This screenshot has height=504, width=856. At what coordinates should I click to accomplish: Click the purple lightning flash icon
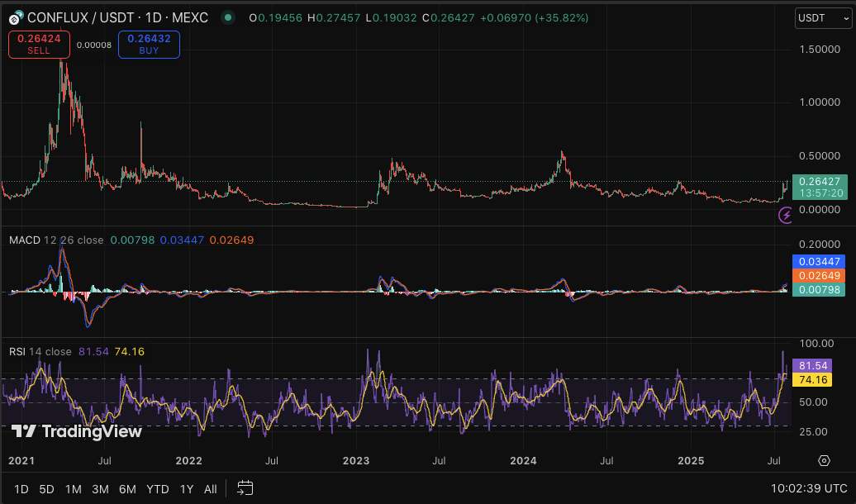pyautogui.click(x=785, y=215)
